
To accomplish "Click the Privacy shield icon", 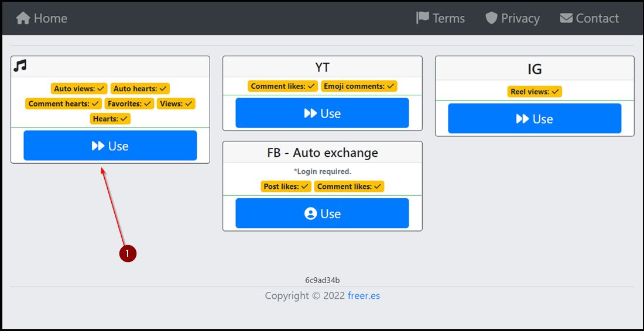I will coord(491,18).
